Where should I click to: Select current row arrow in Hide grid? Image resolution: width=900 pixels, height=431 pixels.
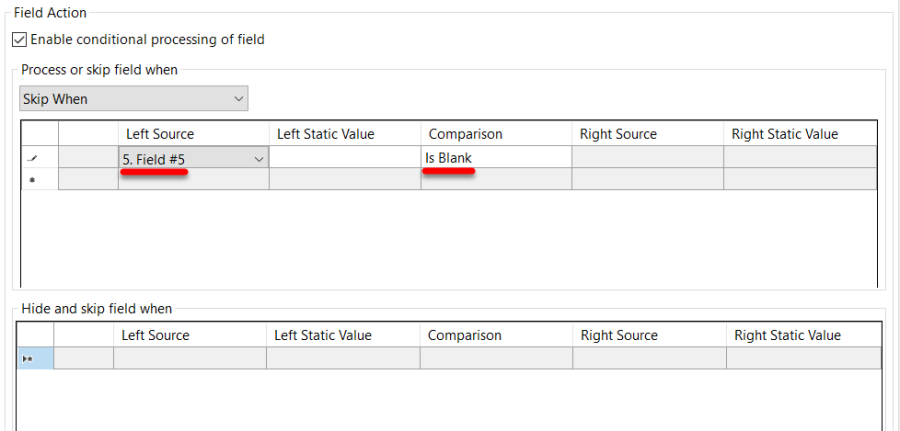[28, 358]
